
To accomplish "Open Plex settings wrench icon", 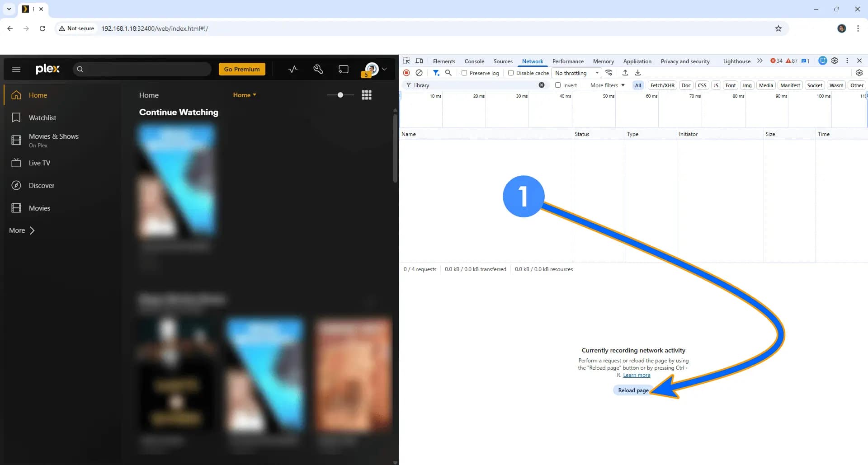I will pyautogui.click(x=318, y=69).
